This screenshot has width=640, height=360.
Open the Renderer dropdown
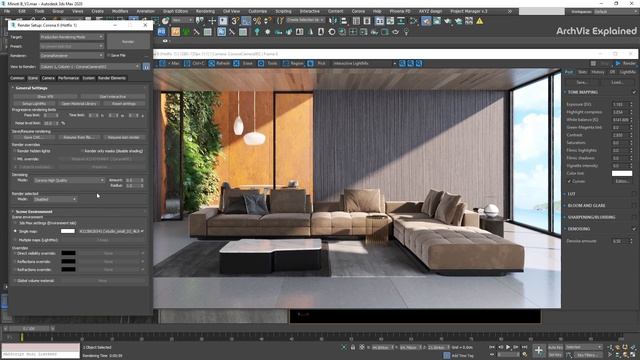(72, 56)
